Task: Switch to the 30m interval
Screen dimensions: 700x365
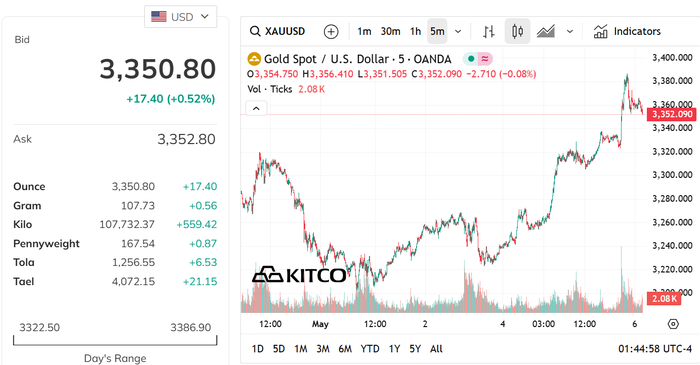Action: pyautogui.click(x=390, y=31)
